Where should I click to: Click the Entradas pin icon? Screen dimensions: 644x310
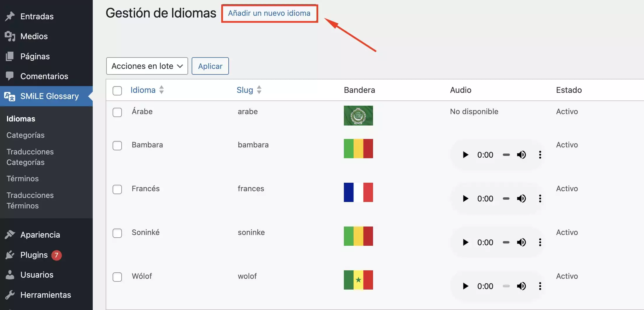(x=10, y=16)
